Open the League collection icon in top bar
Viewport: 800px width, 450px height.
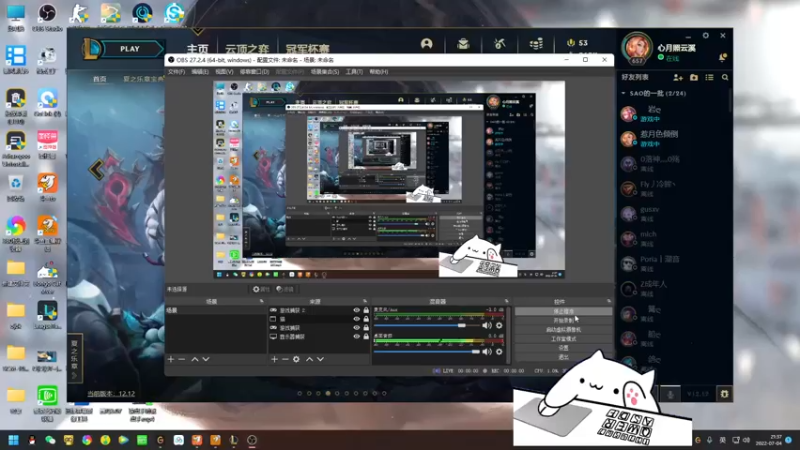click(463, 44)
